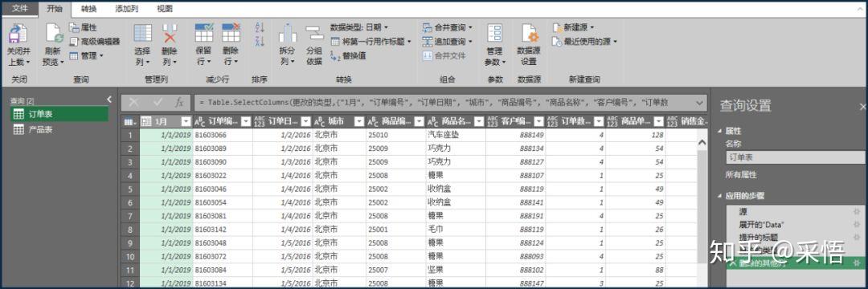Image resolution: width=868 pixels, height=289 pixels.
Task: Collapse the 应用的步骤 section triangle
Action: tap(720, 196)
